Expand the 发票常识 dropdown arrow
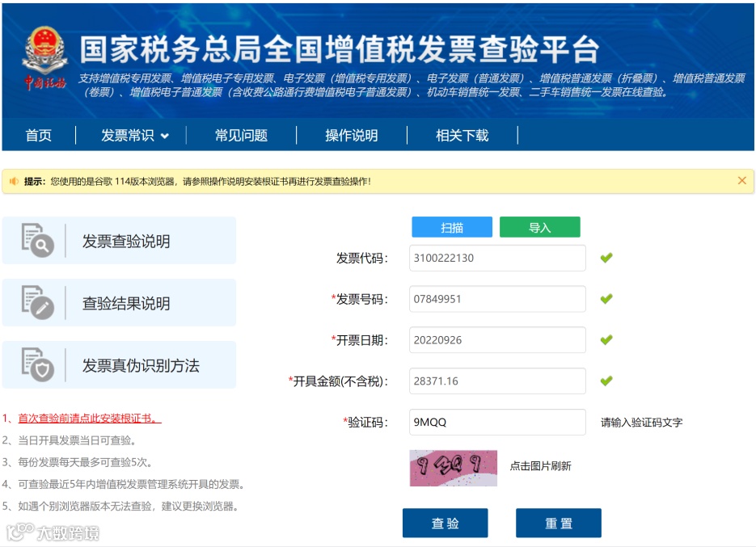Image resolution: width=756 pixels, height=547 pixels. click(x=164, y=136)
